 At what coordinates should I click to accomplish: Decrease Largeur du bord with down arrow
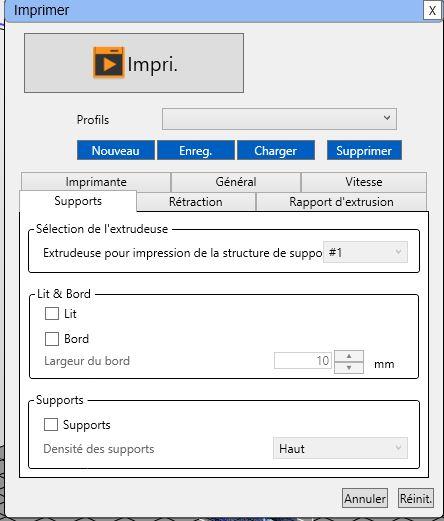(x=349, y=368)
